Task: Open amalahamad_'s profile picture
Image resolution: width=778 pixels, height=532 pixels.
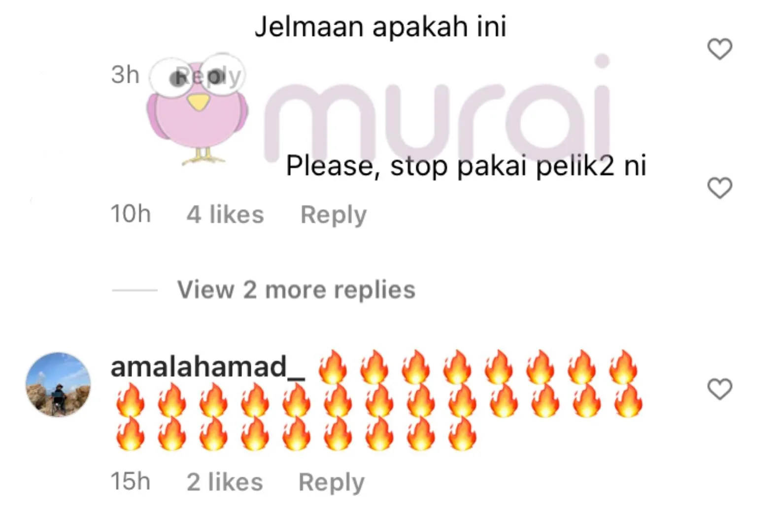Action: pyautogui.click(x=58, y=385)
